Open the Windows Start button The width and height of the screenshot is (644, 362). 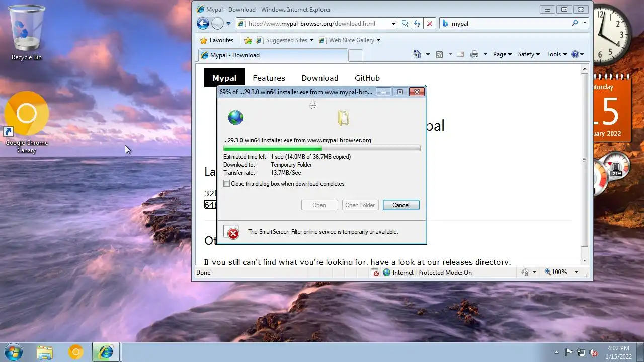13,352
